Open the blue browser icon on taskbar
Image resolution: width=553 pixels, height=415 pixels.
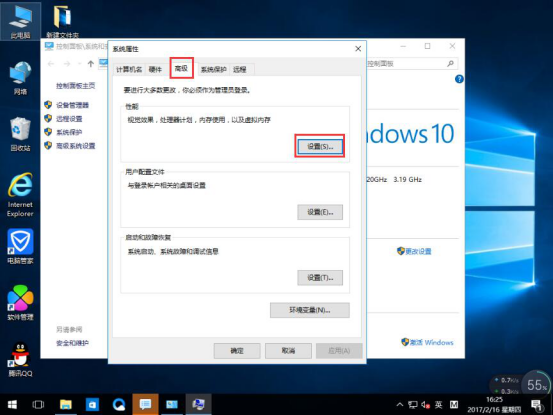point(119,404)
